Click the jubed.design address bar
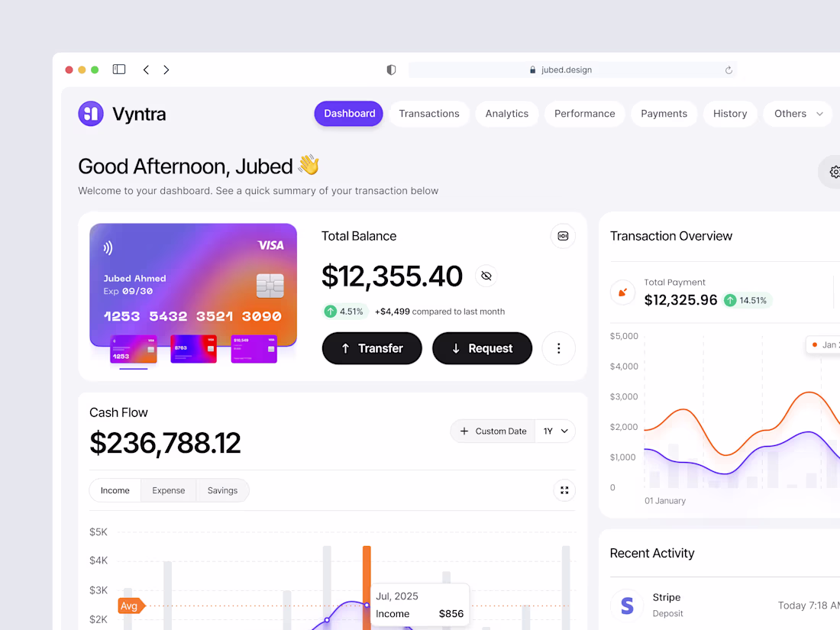Image resolution: width=840 pixels, height=630 pixels. coord(572,69)
